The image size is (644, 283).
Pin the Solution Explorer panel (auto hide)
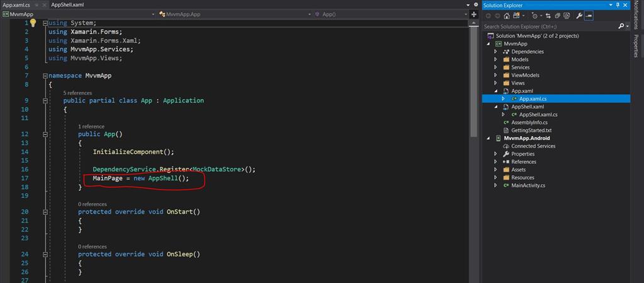click(x=618, y=5)
